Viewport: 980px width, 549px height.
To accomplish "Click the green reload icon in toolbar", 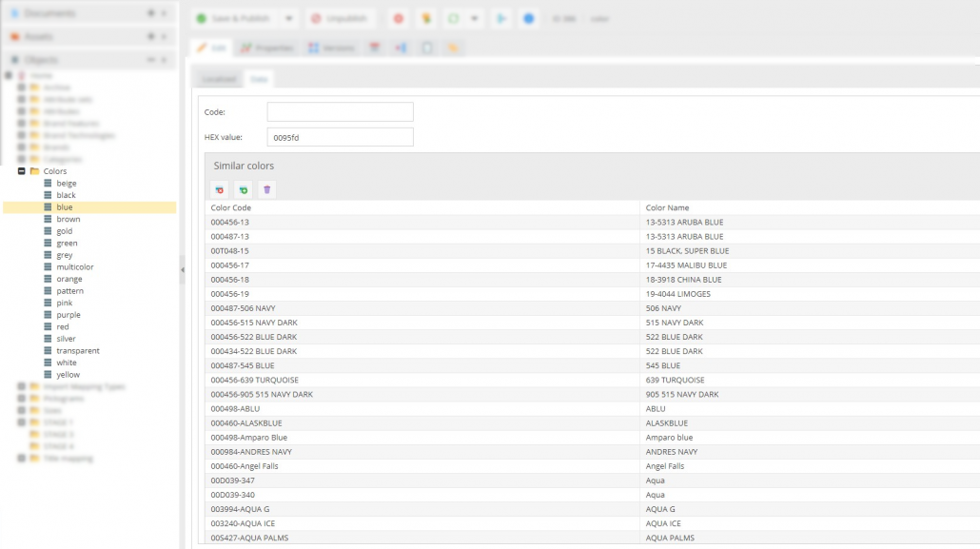I will coord(454,19).
